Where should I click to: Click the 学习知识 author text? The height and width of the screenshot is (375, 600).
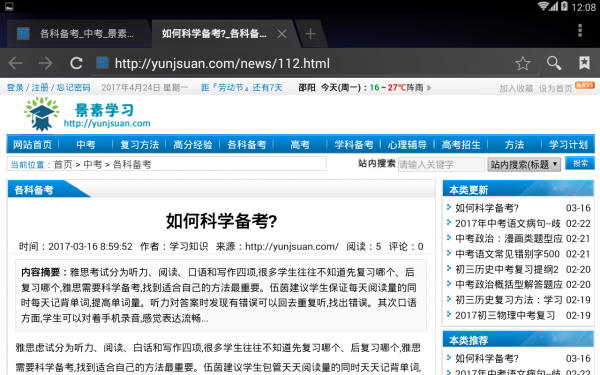coord(188,246)
